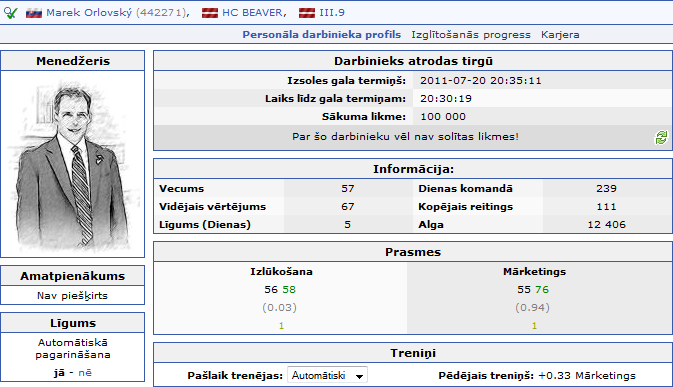Image resolution: width=673 pixels, height=387 pixels.
Task: Open the Karjera tab
Action: pyautogui.click(x=560, y=35)
